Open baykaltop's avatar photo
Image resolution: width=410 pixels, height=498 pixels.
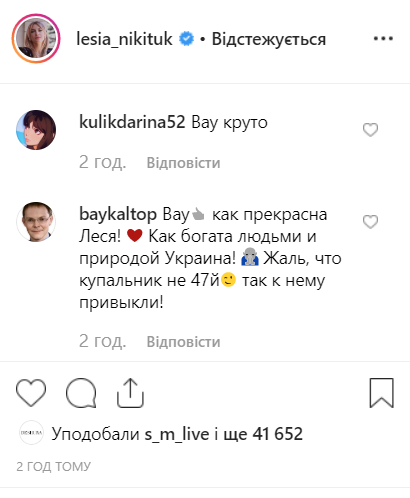(36, 222)
